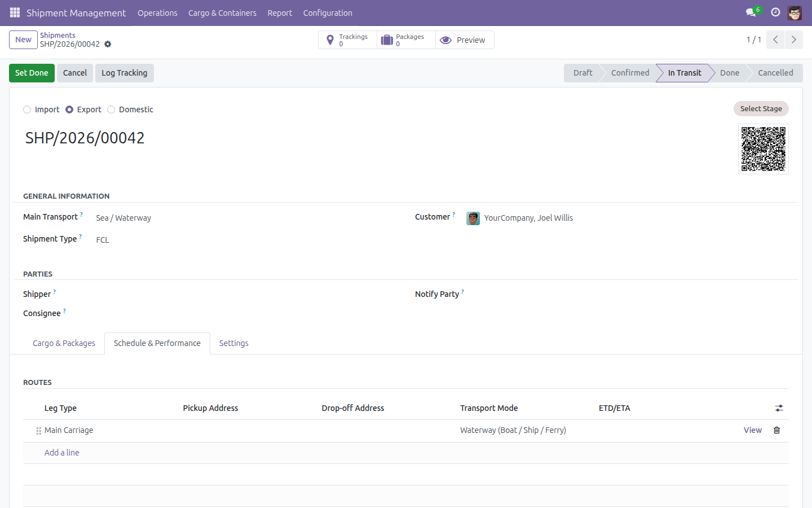Image resolution: width=812 pixels, height=508 pixels.
Task: Go to next record arrow
Action: pos(793,40)
